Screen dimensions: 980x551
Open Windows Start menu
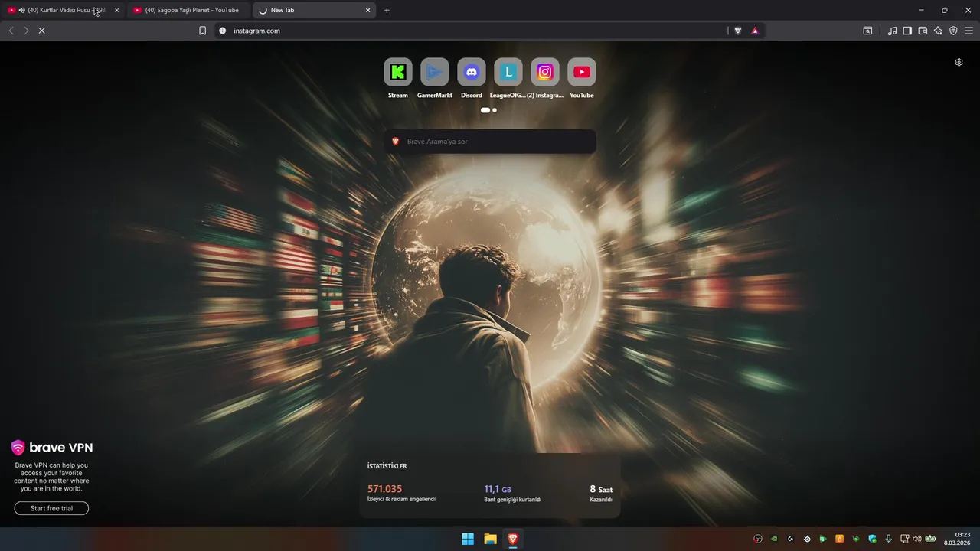pos(468,539)
